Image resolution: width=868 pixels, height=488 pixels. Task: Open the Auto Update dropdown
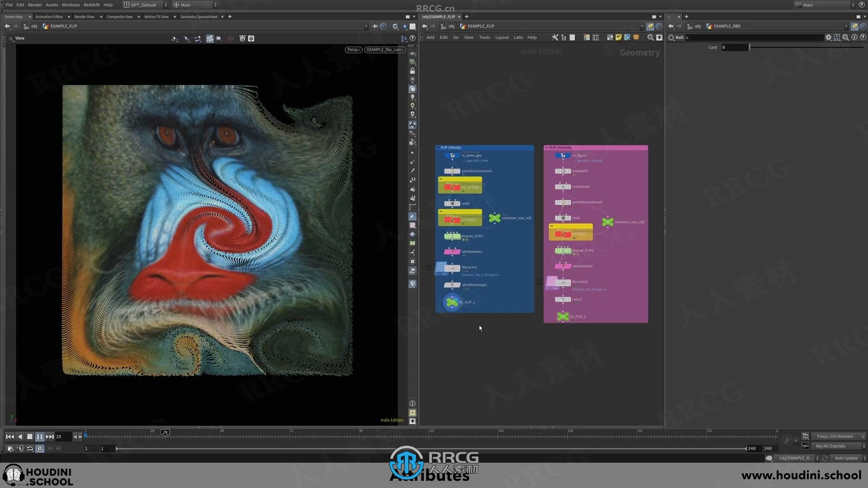(849, 458)
